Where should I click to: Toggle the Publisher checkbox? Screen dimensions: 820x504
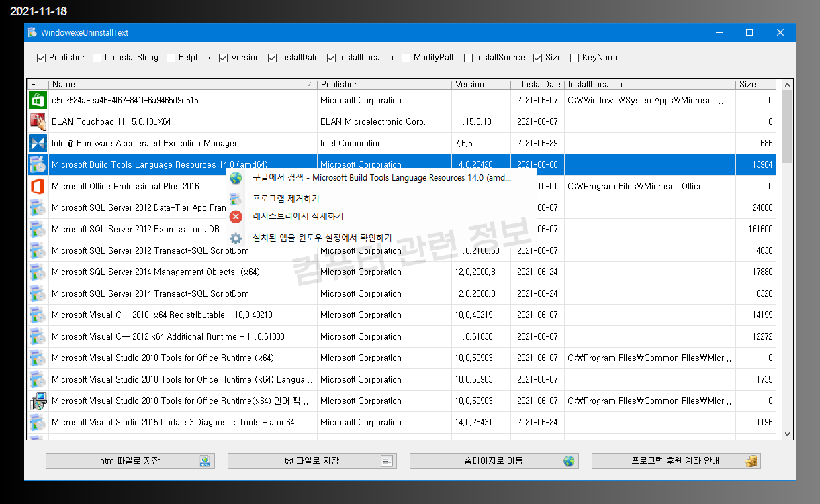(41, 58)
